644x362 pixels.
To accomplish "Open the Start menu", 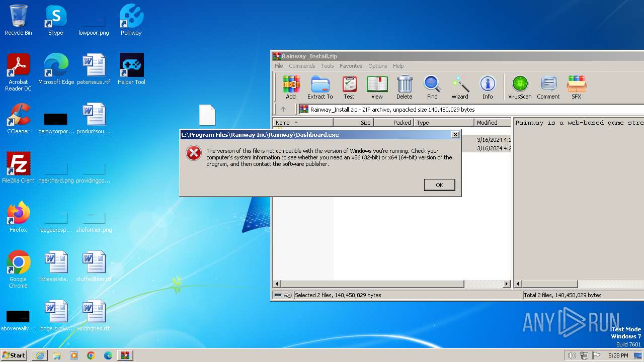I will pyautogui.click(x=14, y=355).
